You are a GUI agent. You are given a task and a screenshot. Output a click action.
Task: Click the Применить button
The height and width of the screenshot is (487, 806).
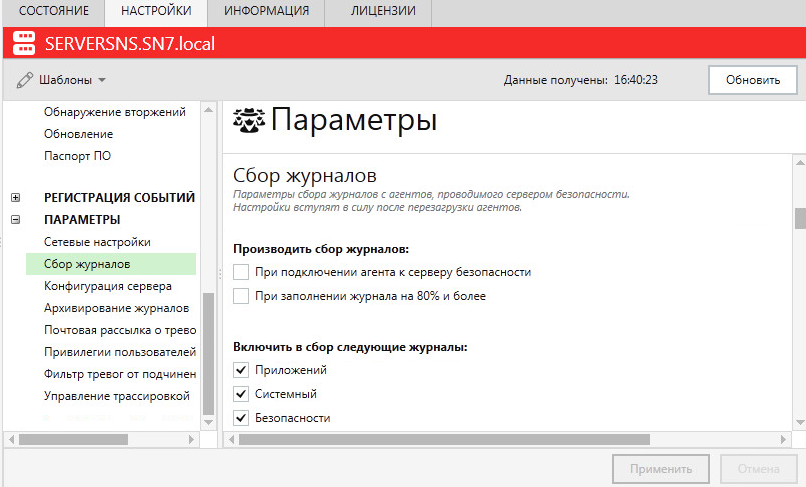pos(661,469)
